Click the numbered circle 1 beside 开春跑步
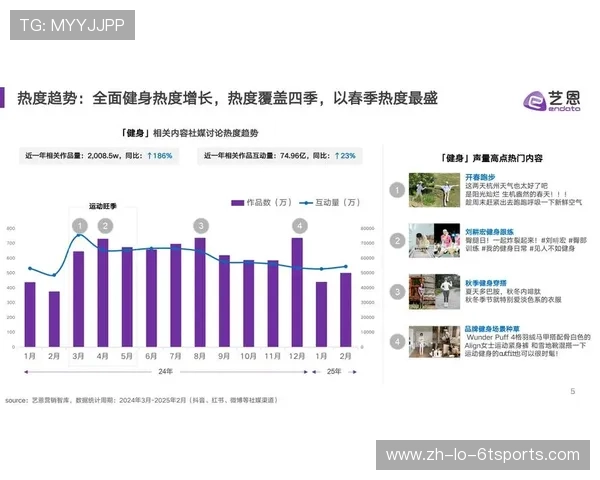The image size is (600, 480). 397,190
